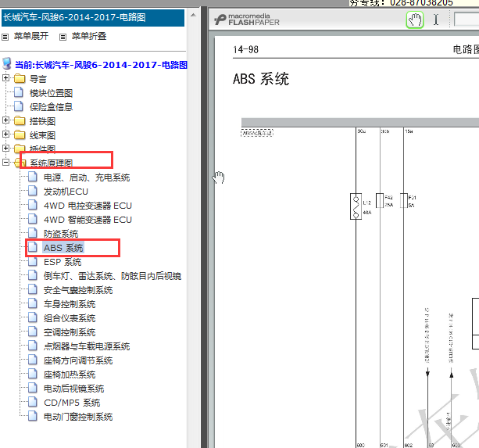Image resolution: width=479 pixels, height=448 pixels.
Task: Select the text selection cursor tool
Action: (436, 20)
